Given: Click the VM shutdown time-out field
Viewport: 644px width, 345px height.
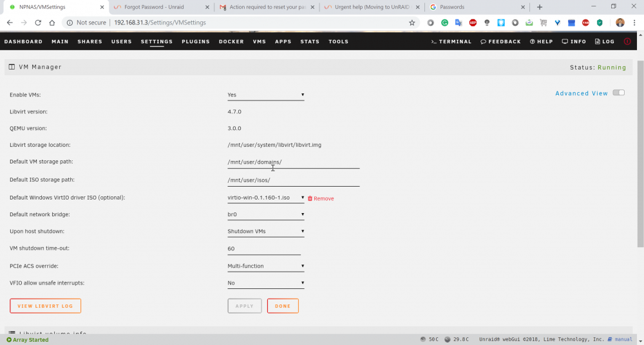Looking at the screenshot, I should [264, 249].
